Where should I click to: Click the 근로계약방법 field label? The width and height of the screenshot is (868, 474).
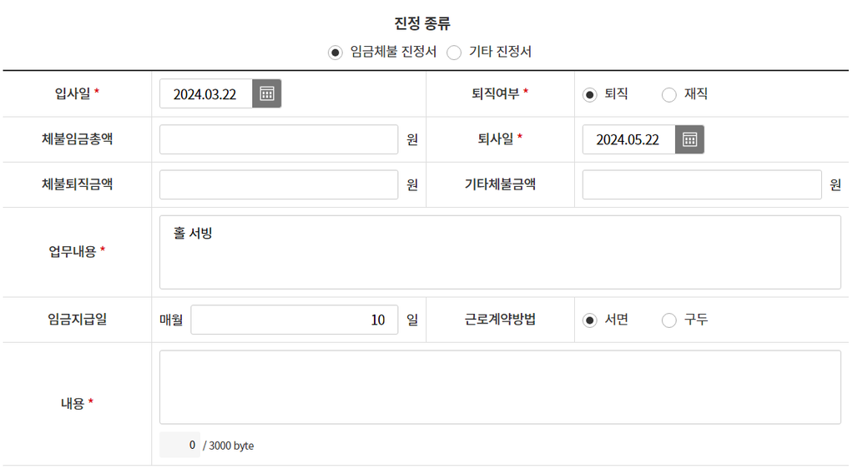[x=500, y=320]
